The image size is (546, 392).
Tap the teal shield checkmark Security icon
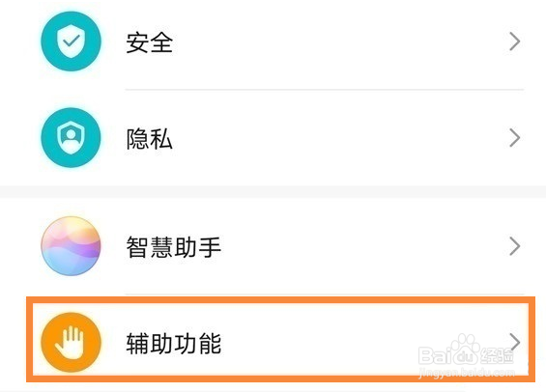[x=72, y=42]
